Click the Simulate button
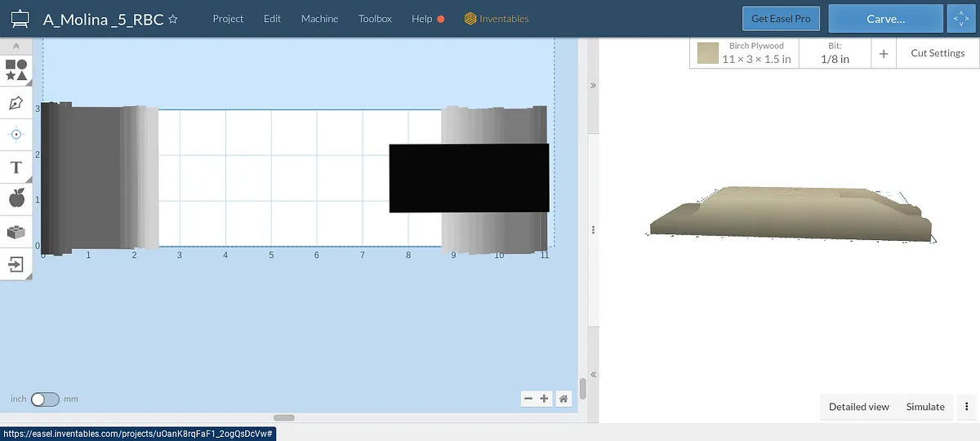The height and width of the screenshot is (441, 980). 925,407
